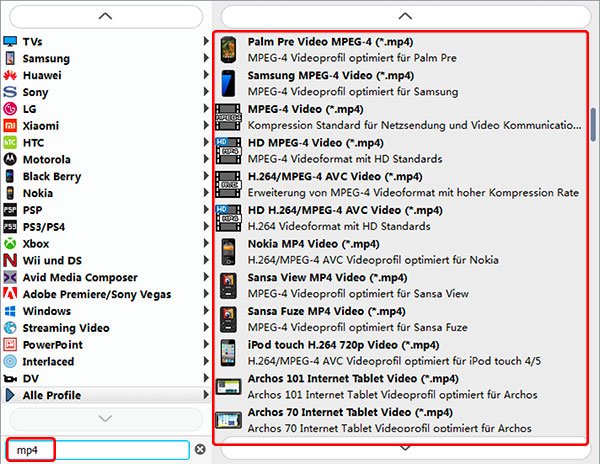
Task: Click the Xiaomi logo icon
Action: pos(10,125)
